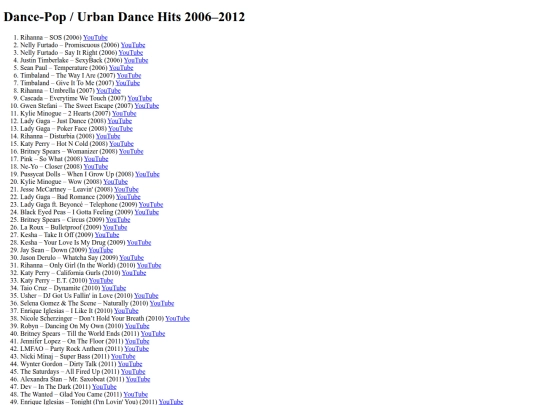540x405 pixels.
Task: Click the text 'Cascada – Everytime We Touch (2007)'
Action: click(x=73, y=98)
